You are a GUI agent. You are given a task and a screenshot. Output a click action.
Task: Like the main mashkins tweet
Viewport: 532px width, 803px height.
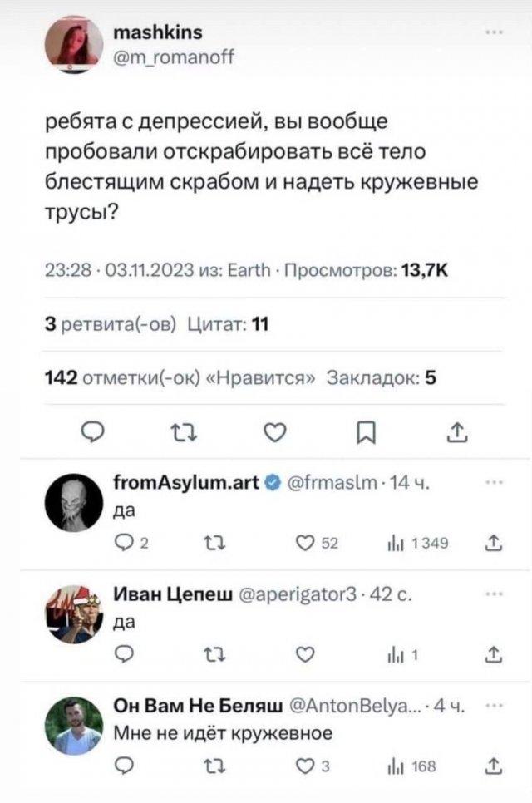pyautogui.click(x=278, y=430)
